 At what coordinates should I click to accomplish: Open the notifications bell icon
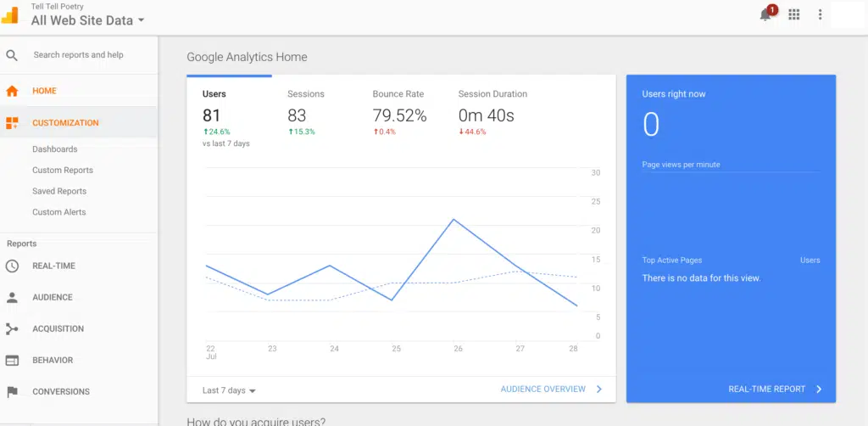(765, 14)
